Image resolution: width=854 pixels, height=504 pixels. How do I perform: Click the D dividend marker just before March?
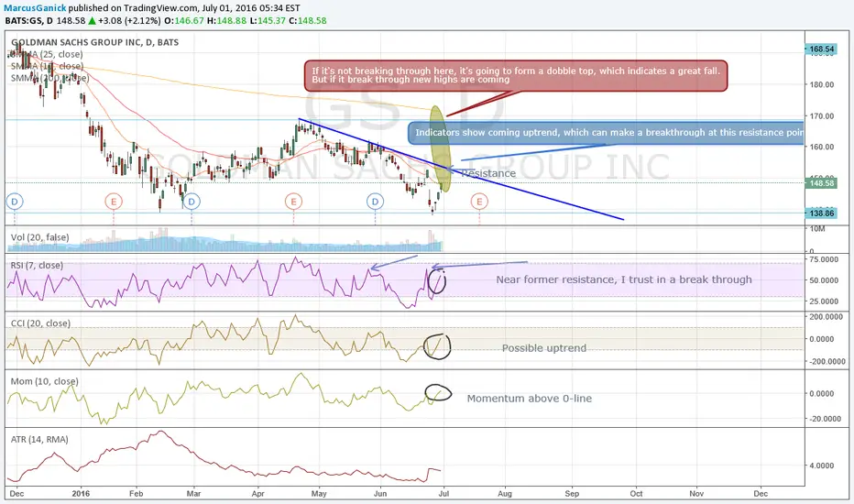(x=192, y=202)
